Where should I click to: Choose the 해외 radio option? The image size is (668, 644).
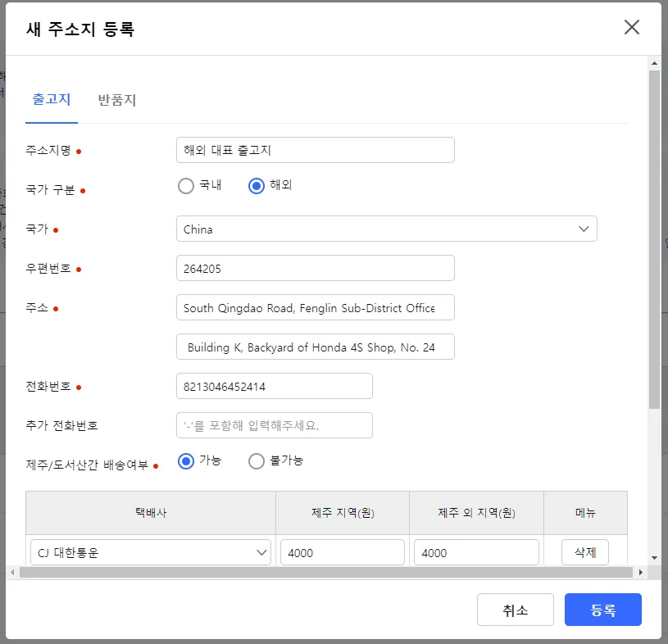pos(257,186)
